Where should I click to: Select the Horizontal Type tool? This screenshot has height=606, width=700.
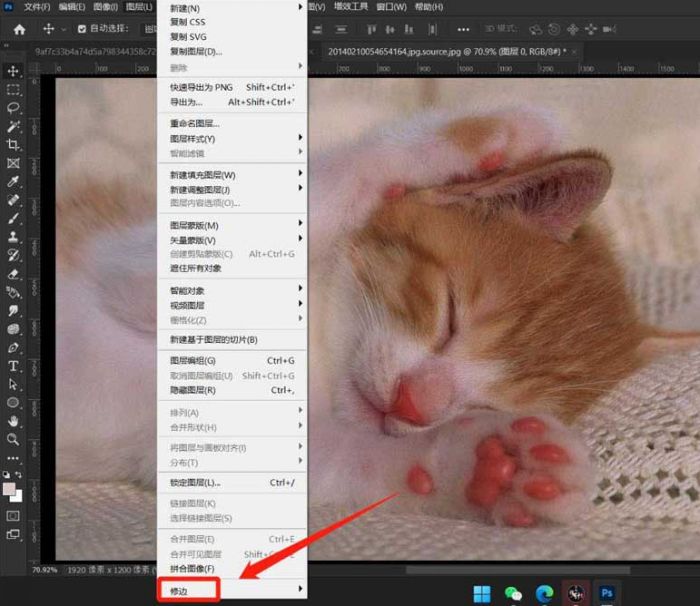pyautogui.click(x=14, y=365)
